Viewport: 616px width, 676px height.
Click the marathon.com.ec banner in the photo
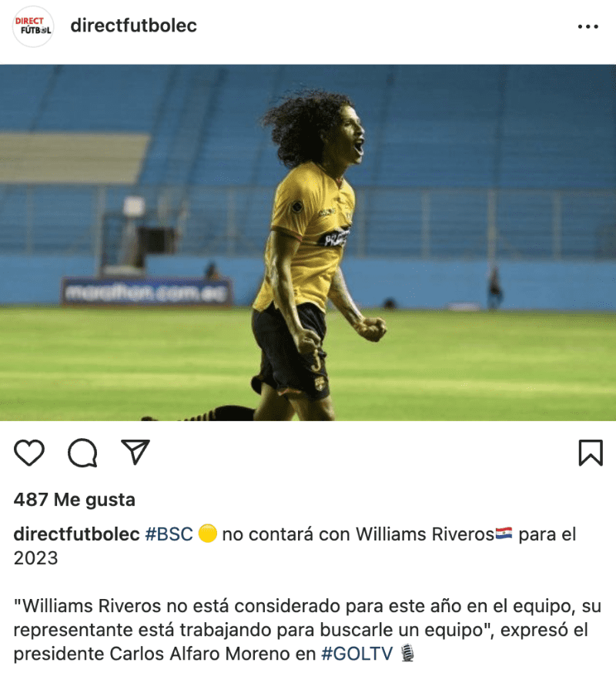pos(147,292)
